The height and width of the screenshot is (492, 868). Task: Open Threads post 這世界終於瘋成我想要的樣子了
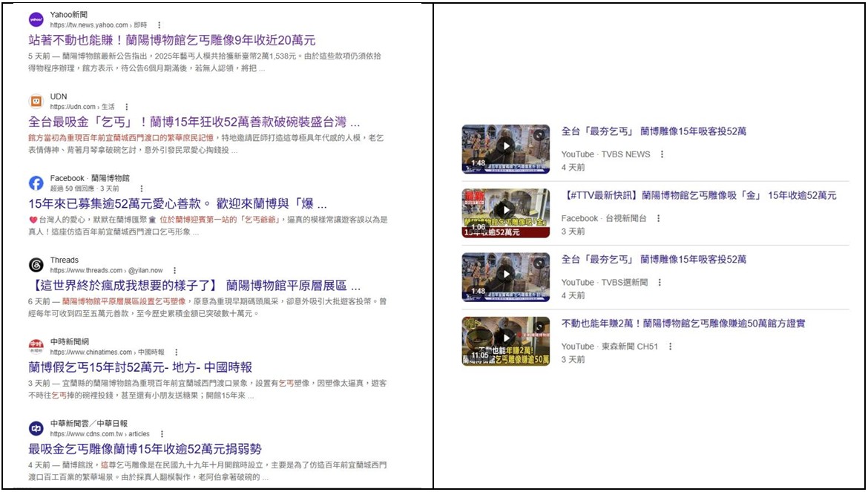click(x=194, y=286)
